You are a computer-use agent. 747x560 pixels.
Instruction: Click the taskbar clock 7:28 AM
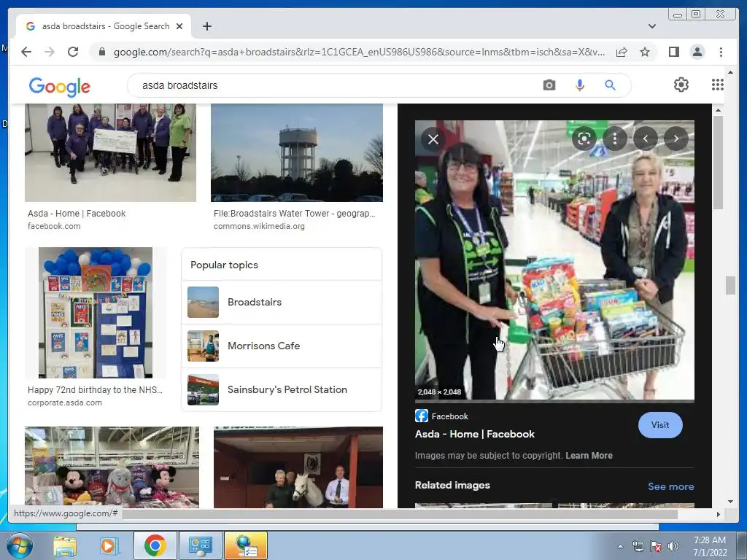click(x=710, y=546)
